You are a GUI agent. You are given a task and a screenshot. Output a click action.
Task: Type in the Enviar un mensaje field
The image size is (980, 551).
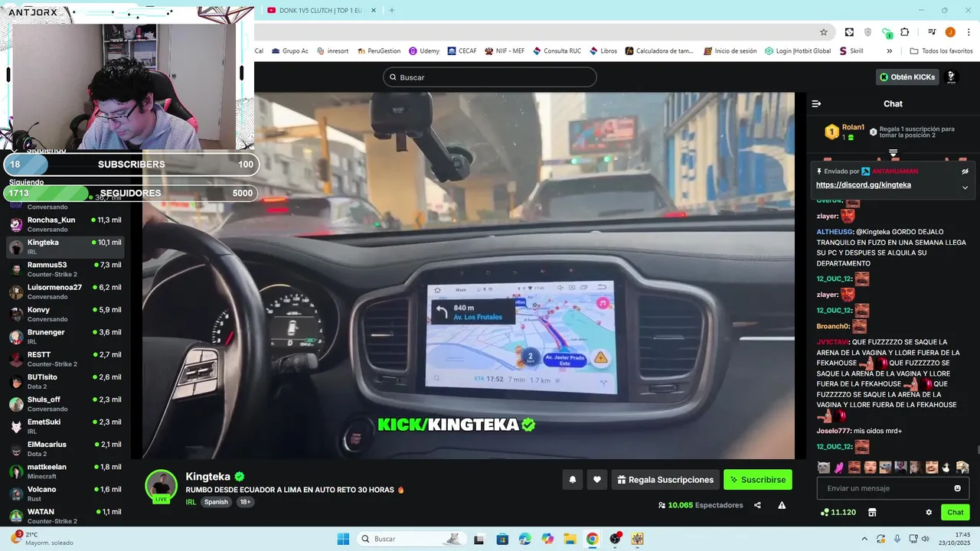[884, 488]
